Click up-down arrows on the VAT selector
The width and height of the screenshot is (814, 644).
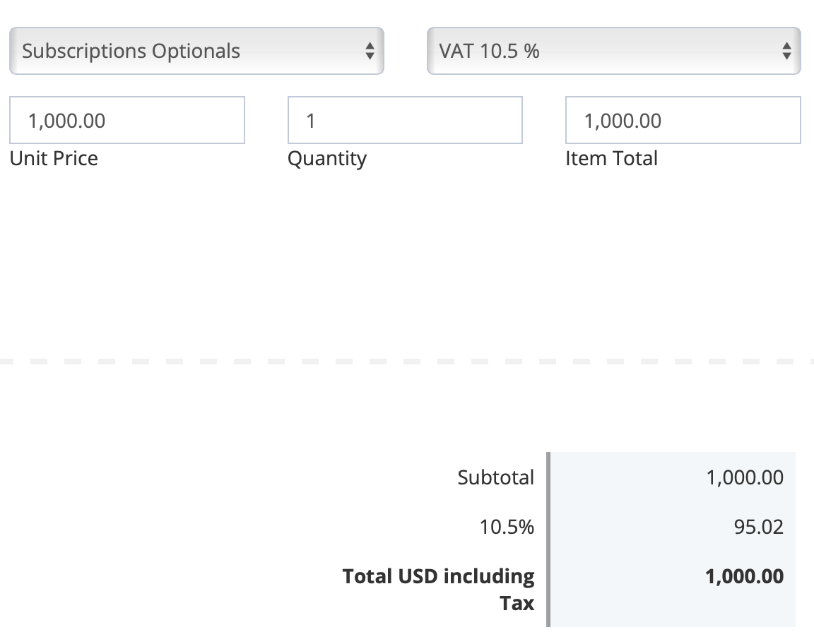pos(786,51)
